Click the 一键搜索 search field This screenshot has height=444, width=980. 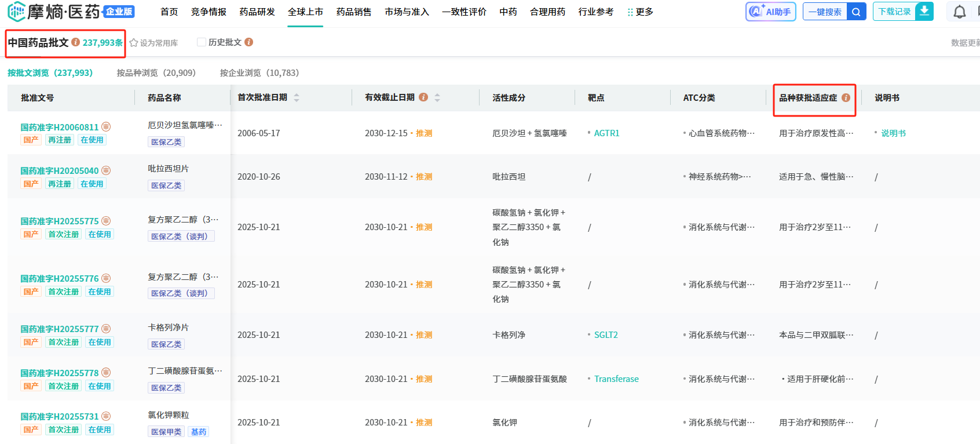825,12
